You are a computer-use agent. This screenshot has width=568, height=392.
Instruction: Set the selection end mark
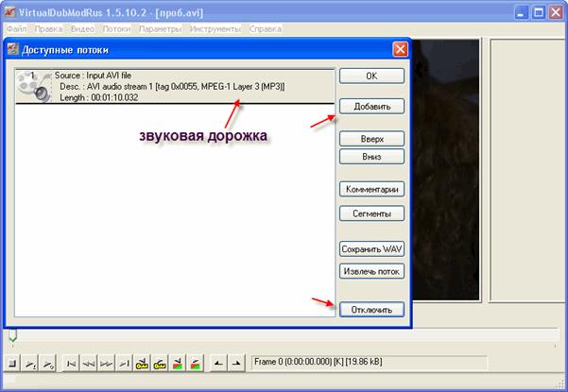tap(236, 363)
